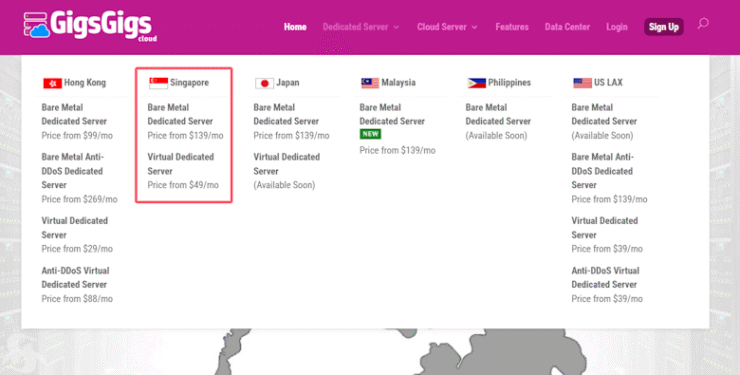Open the search magnifier icon
This screenshot has width=740, height=375.
pos(703,24)
